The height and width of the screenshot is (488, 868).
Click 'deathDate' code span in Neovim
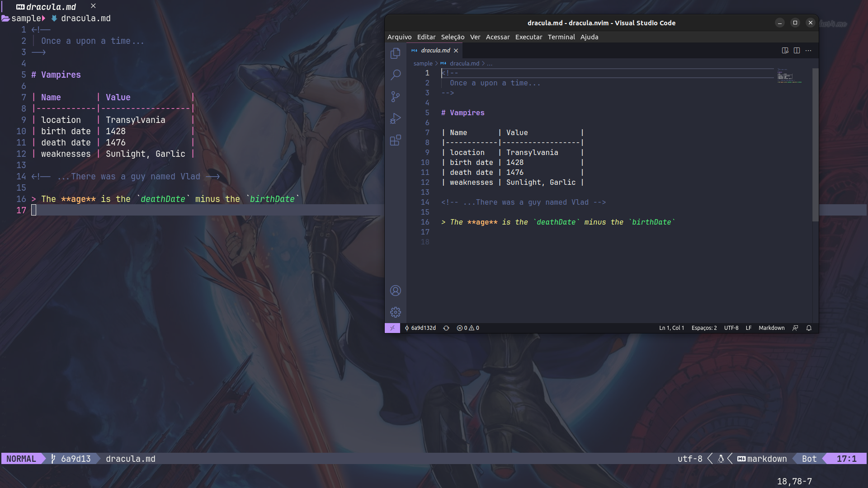[163, 199]
